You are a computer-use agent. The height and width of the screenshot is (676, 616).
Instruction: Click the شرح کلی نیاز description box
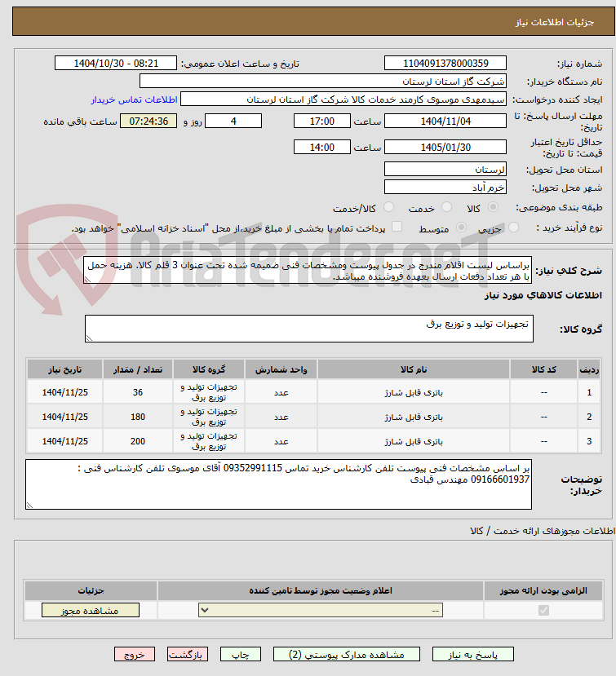[x=307, y=270]
